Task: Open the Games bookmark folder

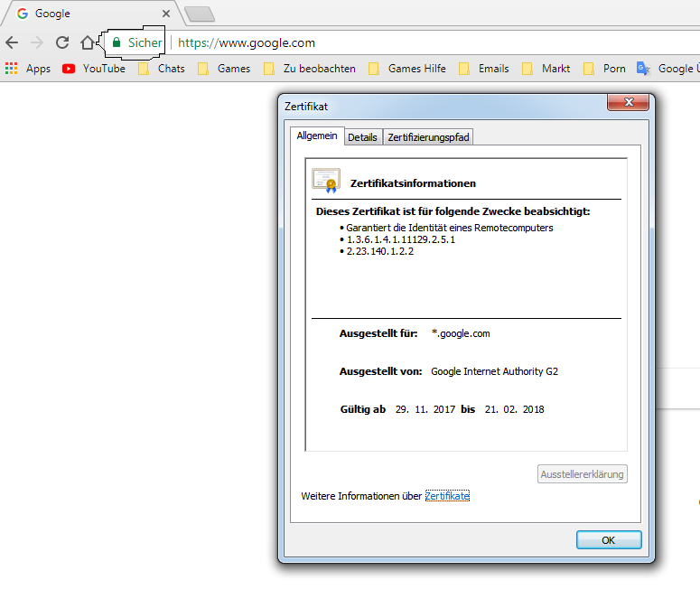Action: click(224, 69)
